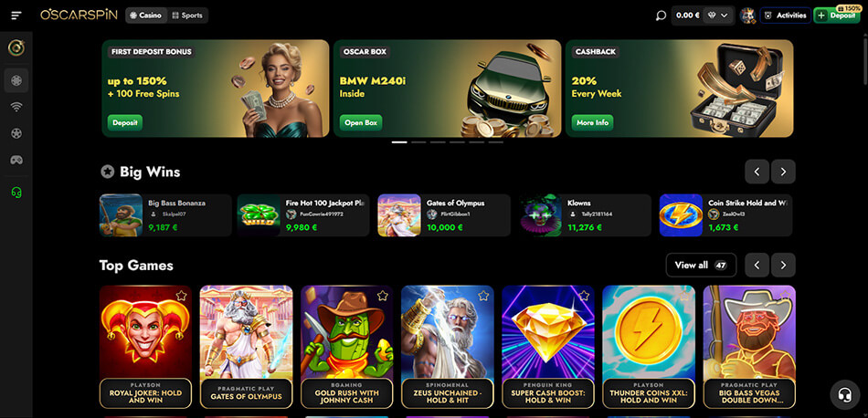
Task: Jump to second banner carousel indicator
Action: click(418, 142)
